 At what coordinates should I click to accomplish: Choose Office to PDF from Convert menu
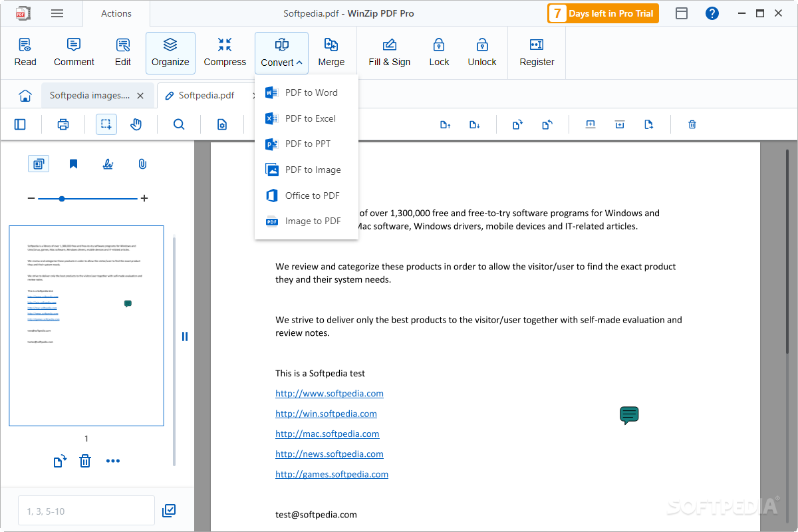tap(307, 196)
